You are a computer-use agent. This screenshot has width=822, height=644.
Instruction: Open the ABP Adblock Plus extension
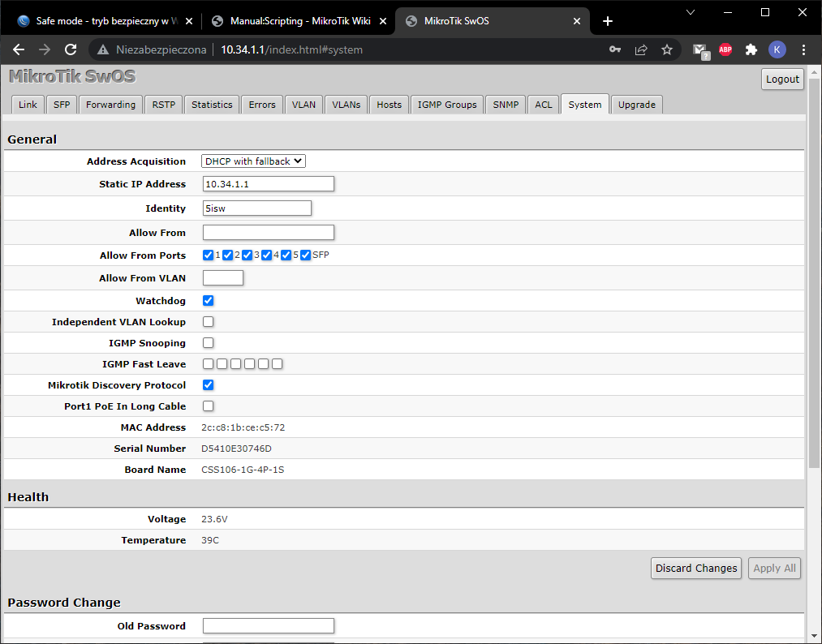pos(725,49)
